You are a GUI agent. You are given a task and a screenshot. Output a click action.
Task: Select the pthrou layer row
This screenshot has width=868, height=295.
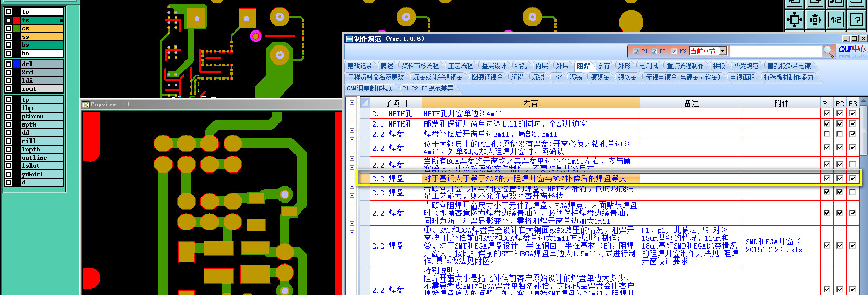click(x=42, y=116)
